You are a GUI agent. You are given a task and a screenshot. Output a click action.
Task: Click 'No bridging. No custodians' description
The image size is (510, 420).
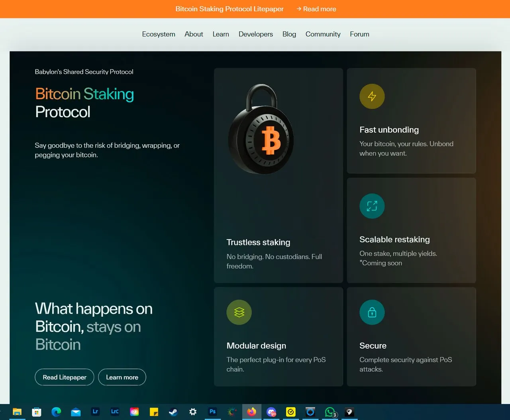[274, 261]
